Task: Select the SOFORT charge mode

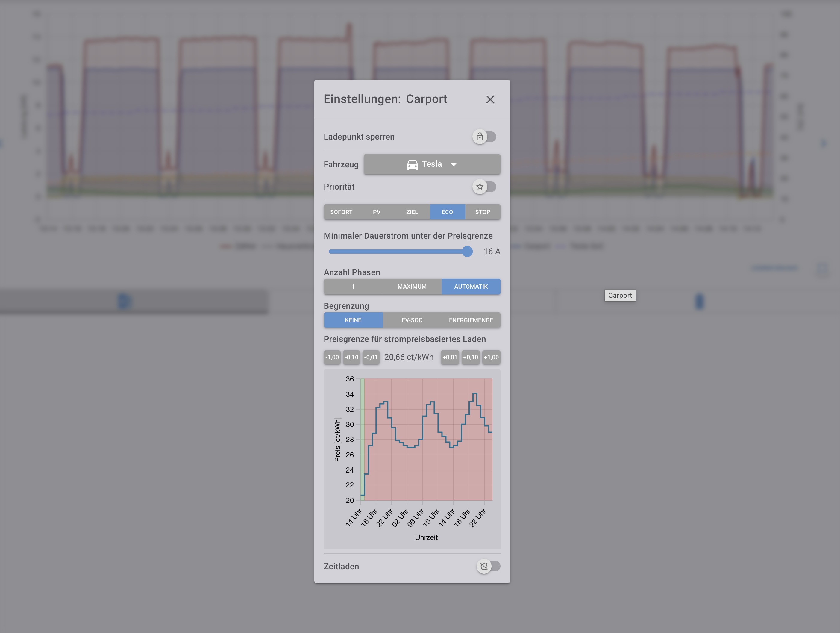Action: point(341,212)
